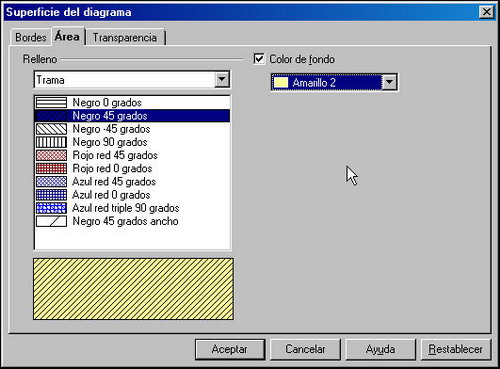Image resolution: width=500 pixels, height=369 pixels.
Task: Select the Negro 0 grados hatch pattern icon
Action: point(51,102)
